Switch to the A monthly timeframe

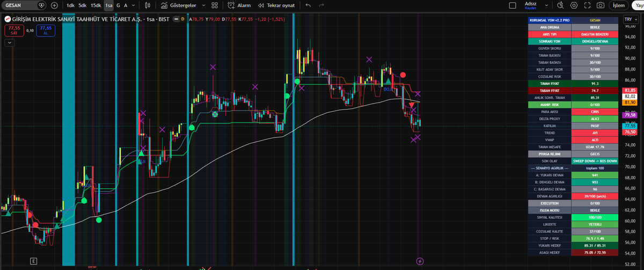pyautogui.click(x=126, y=5)
